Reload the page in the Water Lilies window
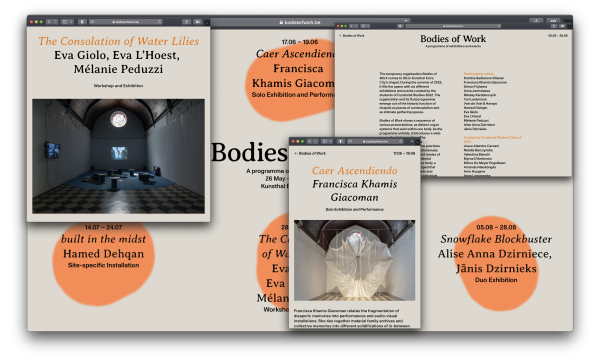Viewport: 600px width, 360px height. click(x=160, y=22)
